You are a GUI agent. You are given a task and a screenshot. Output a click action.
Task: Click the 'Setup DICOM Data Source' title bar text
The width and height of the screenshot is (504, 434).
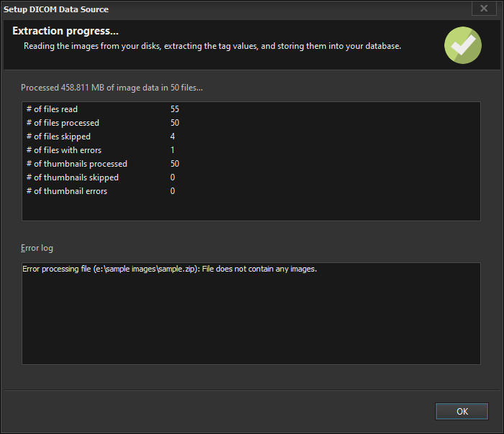56,9
